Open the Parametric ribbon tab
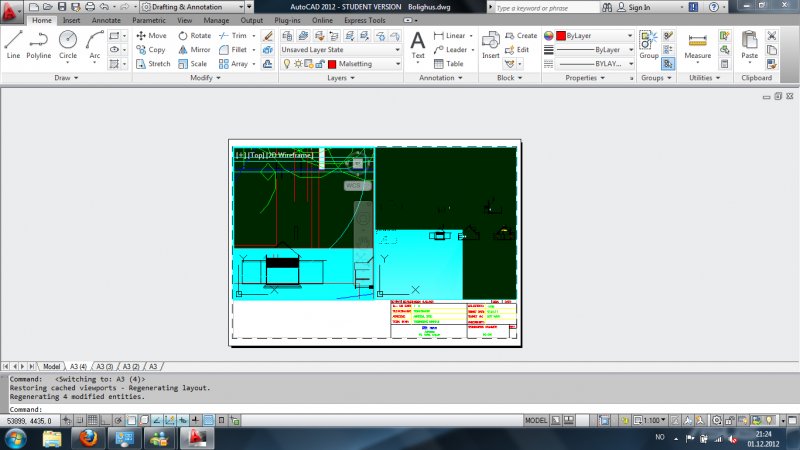This screenshot has height=450, width=800. tap(149, 19)
